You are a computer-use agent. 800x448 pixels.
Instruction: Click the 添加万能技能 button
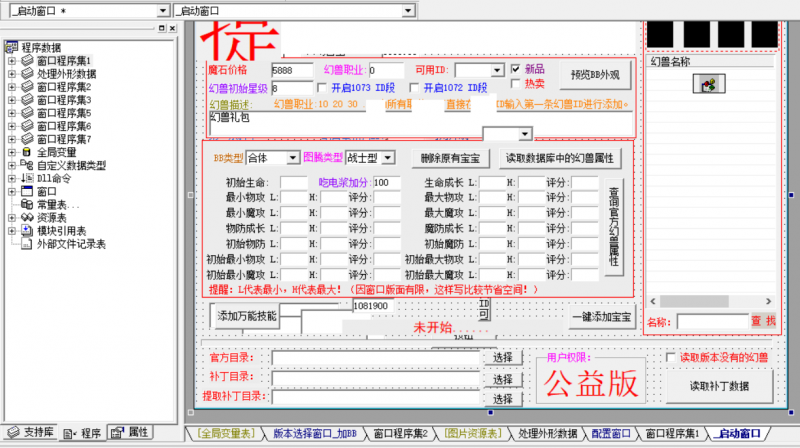[246, 316]
